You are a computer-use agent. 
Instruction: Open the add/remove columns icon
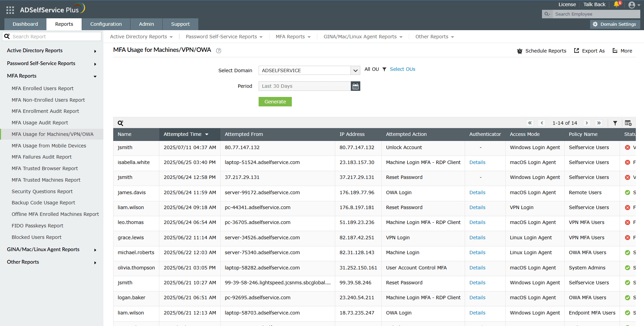(628, 123)
